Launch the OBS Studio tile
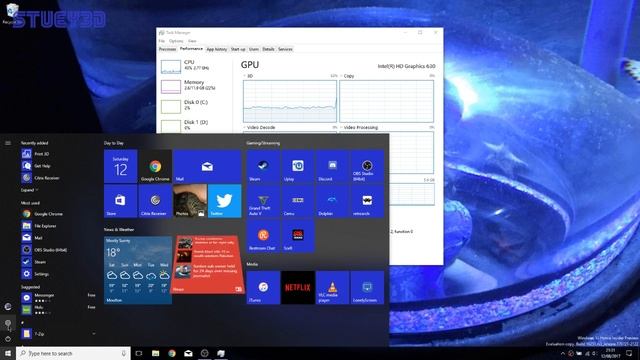This screenshot has height=360, width=640. click(367, 166)
